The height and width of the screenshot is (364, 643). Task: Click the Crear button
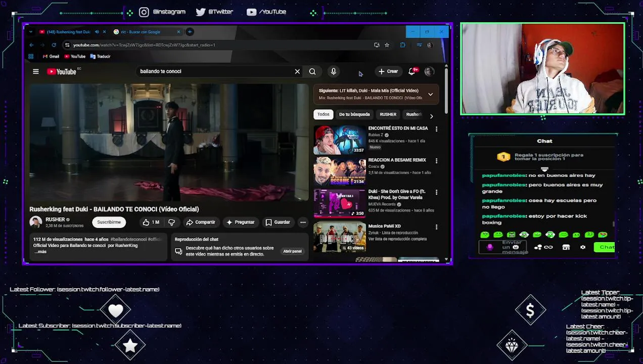click(x=388, y=72)
